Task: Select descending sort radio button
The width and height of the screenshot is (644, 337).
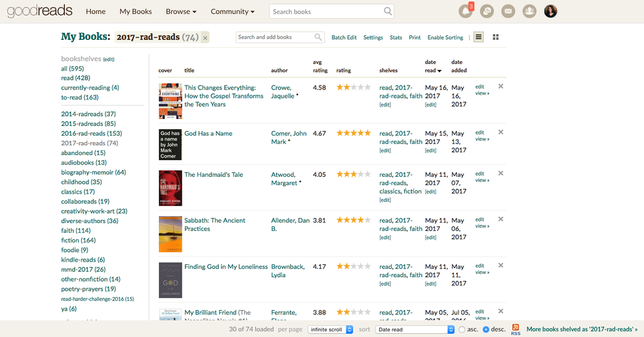Action: [x=486, y=330]
